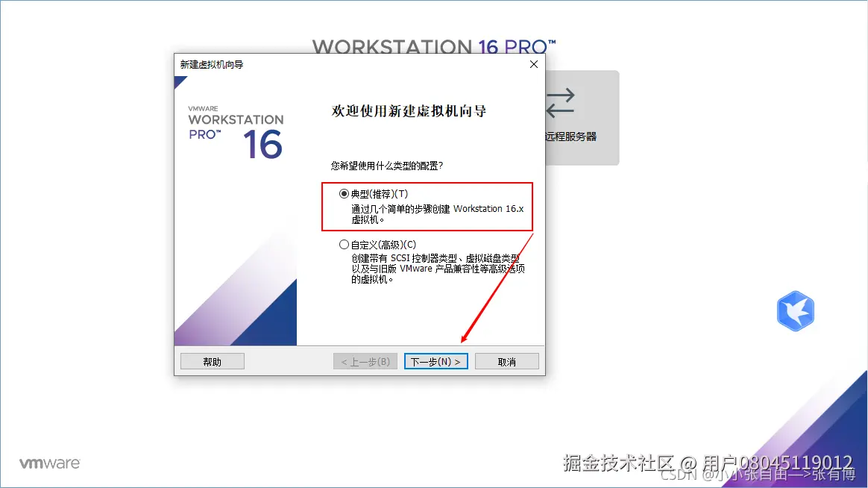Click the 取消 button in wizard
The image size is (868, 488).
[506, 361]
